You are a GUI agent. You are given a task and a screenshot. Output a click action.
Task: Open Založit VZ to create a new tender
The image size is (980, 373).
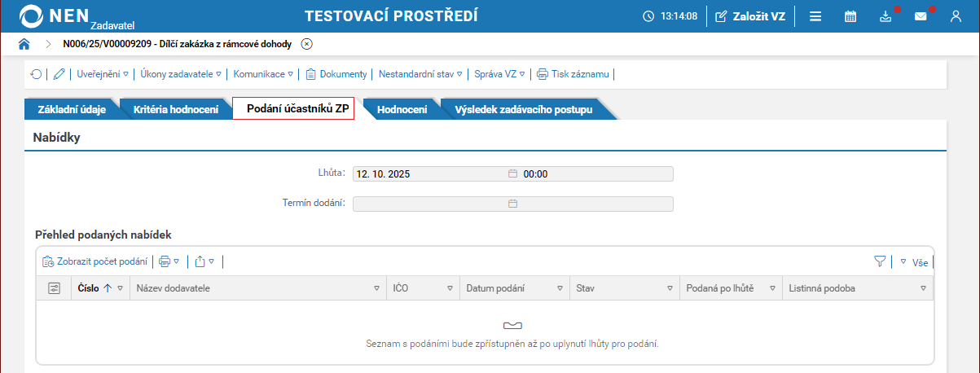tap(750, 16)
